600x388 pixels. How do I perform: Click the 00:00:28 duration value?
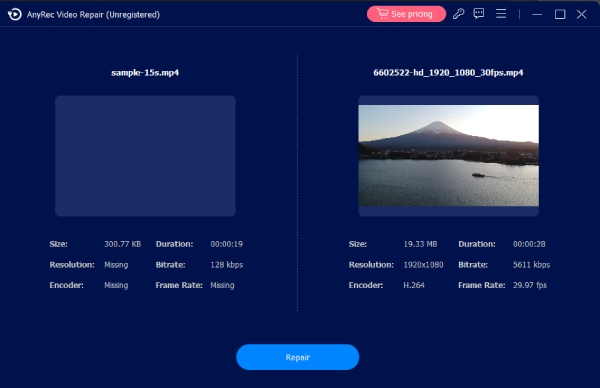coord(529,244)
